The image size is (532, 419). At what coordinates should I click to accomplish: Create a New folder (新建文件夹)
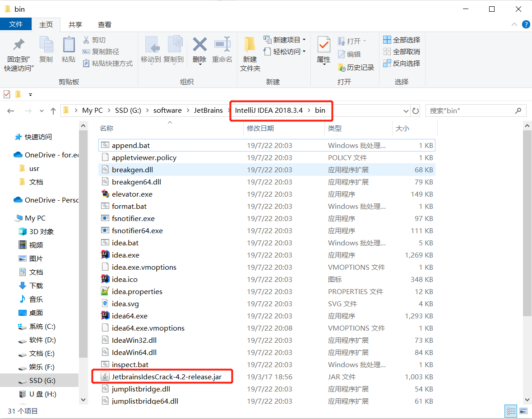250,54
